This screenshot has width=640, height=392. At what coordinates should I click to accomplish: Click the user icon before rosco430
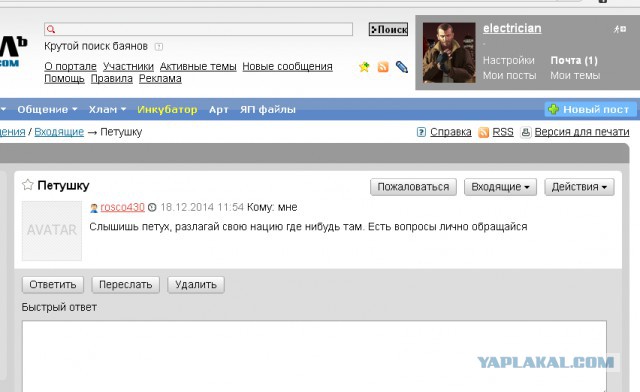[x=94, y=208]
